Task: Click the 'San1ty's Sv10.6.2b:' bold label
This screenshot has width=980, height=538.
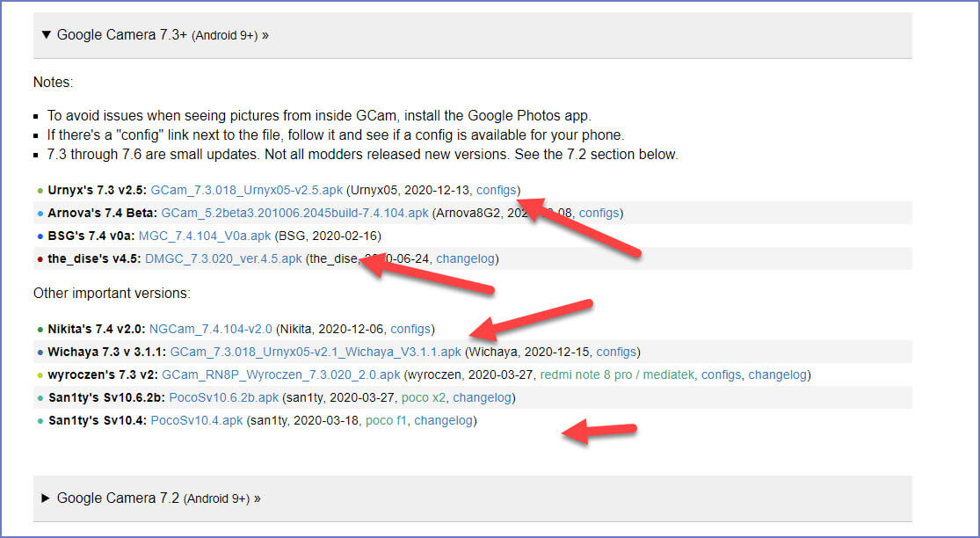Action: [x=107, y=397]
